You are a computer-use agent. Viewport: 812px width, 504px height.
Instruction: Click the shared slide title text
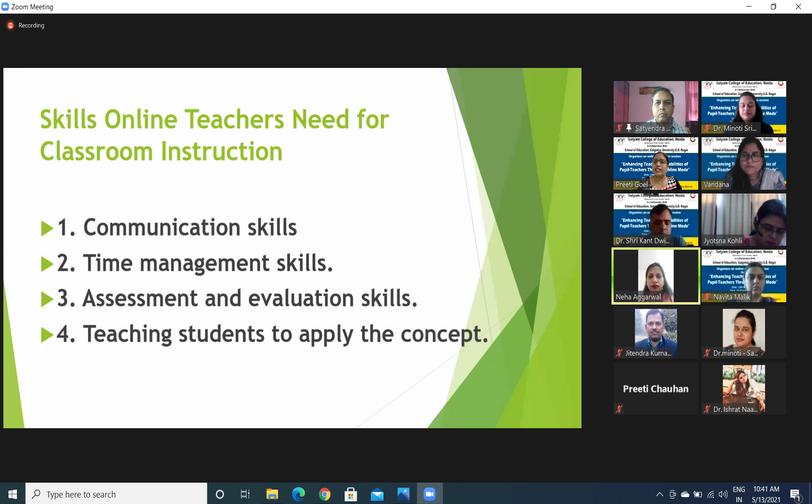pyautogui.click(x=214, y=136)
